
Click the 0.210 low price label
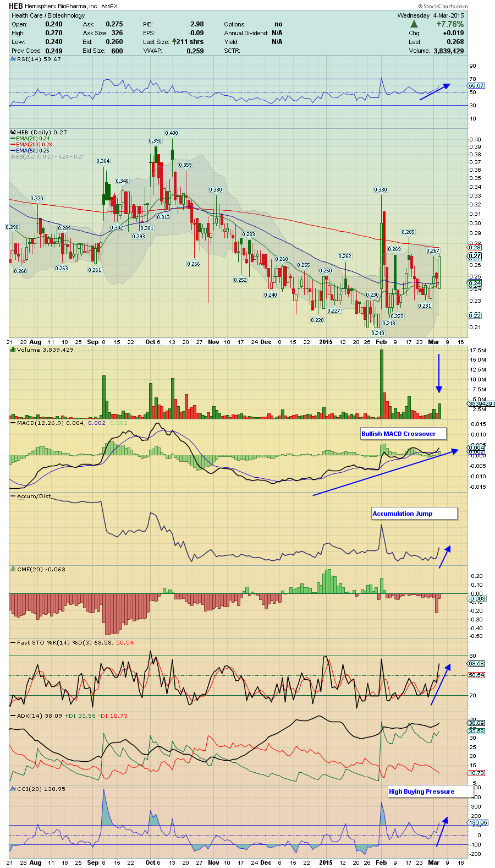coord(378,334)
